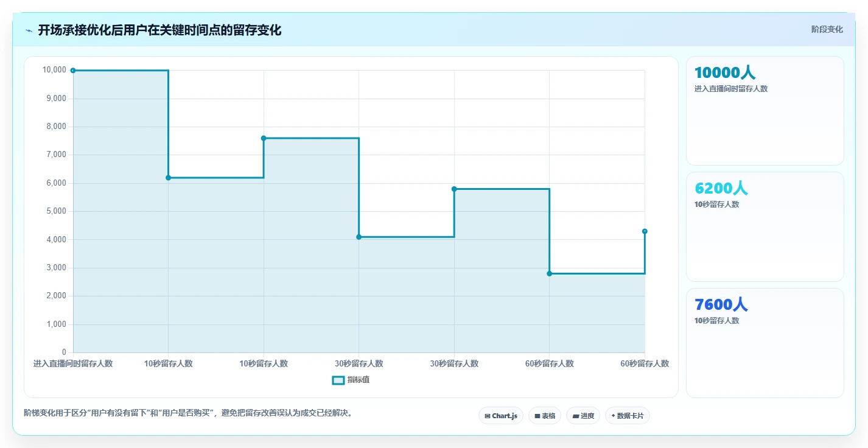Click the footer note starting with 阶梯变化用于区分
Viewport: 868px width, 448px height.
tap(188, 413)
